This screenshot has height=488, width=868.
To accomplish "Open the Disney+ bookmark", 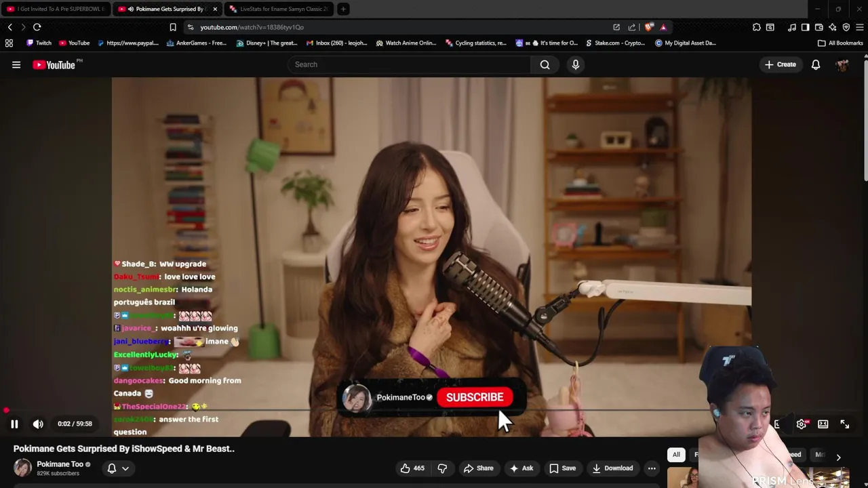I will click(267, 43).
